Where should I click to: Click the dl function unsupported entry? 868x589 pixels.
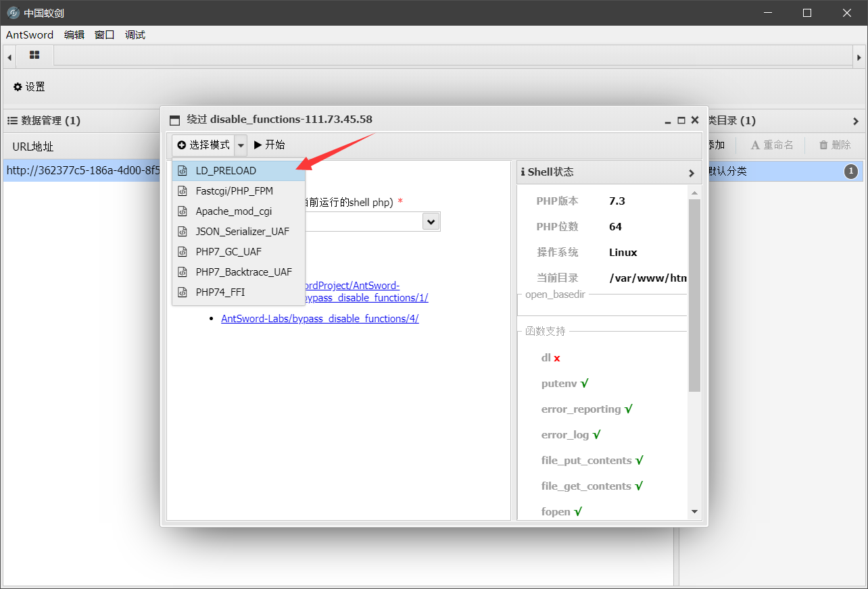point(550,358)
